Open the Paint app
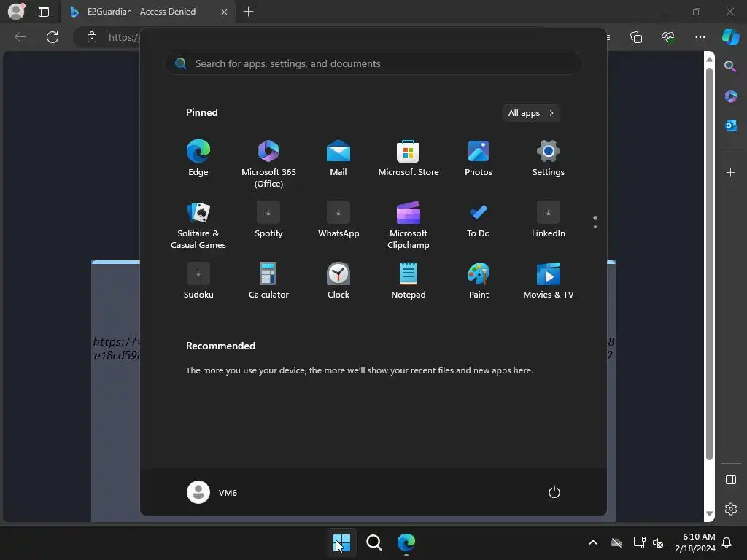 479,281
